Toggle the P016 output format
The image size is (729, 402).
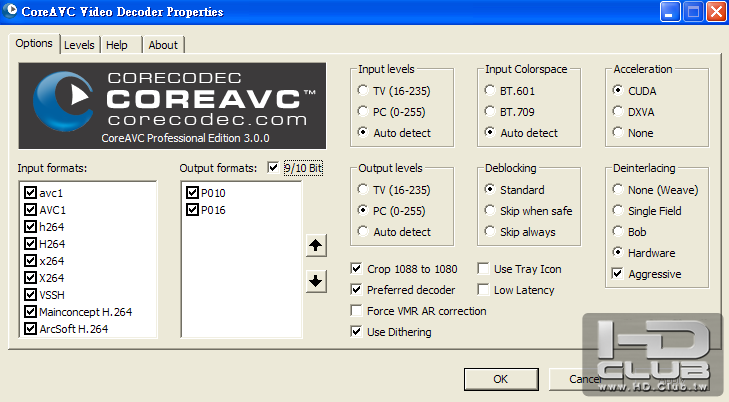(x=192, y=210)
